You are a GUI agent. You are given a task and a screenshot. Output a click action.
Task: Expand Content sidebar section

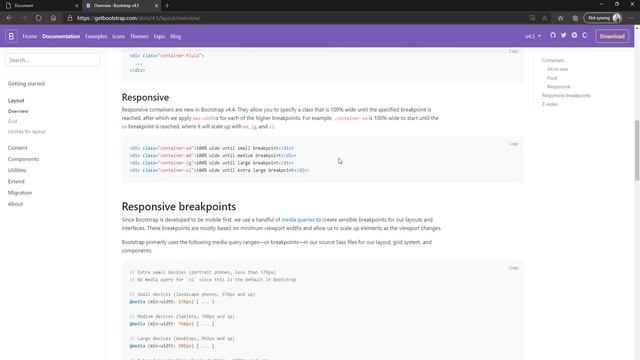[17, 148]
